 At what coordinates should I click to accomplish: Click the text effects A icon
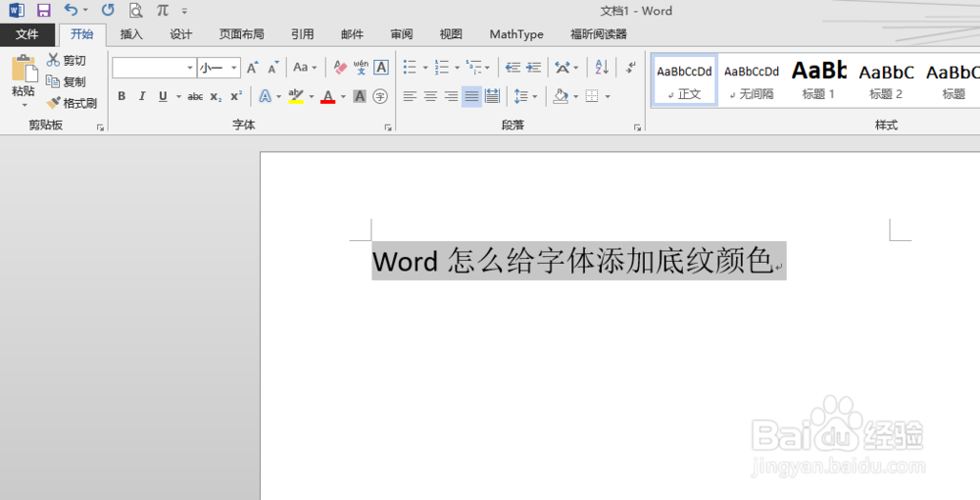(266, 96)
